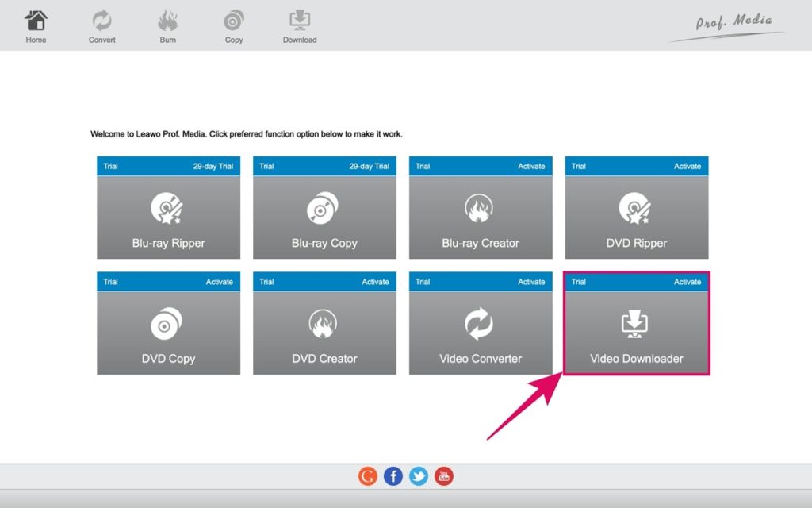Select the DVD Creator label text
812x508 pixels.
(324, 359)
